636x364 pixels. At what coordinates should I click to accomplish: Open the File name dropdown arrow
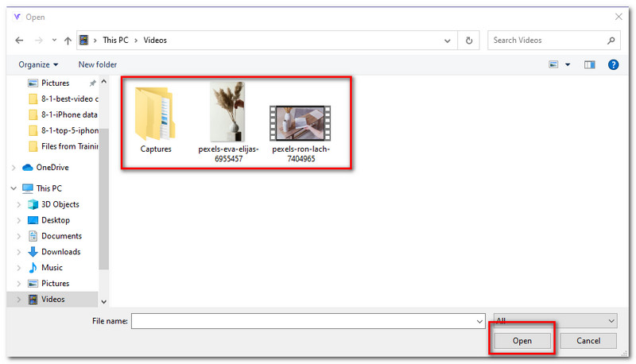click(x=480, y=321)
